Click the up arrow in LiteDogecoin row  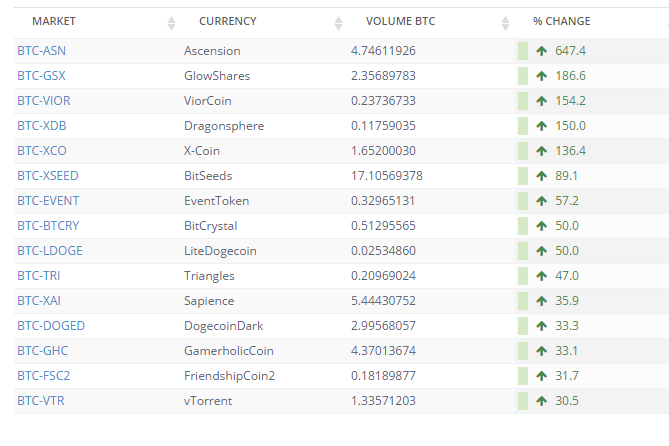tap(541, 251)
